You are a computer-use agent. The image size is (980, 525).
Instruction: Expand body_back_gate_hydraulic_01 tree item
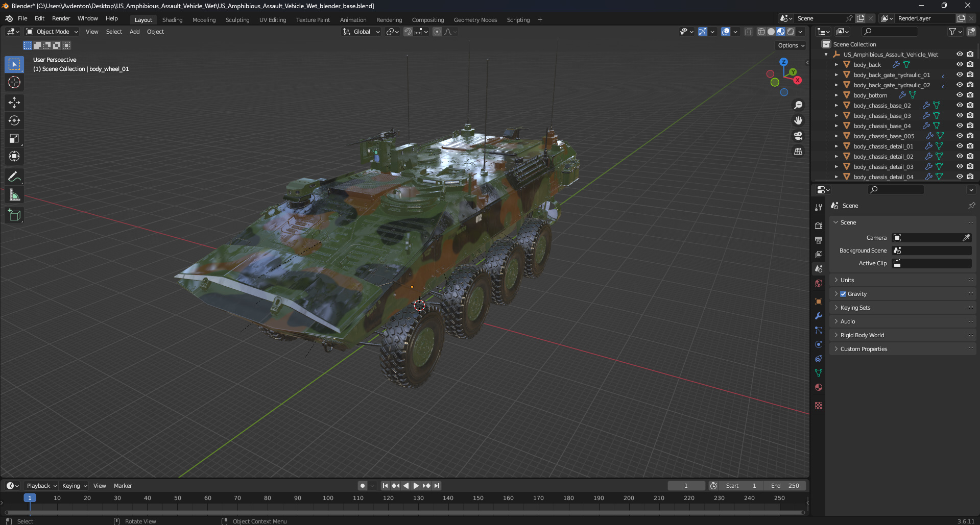[836, 75]
